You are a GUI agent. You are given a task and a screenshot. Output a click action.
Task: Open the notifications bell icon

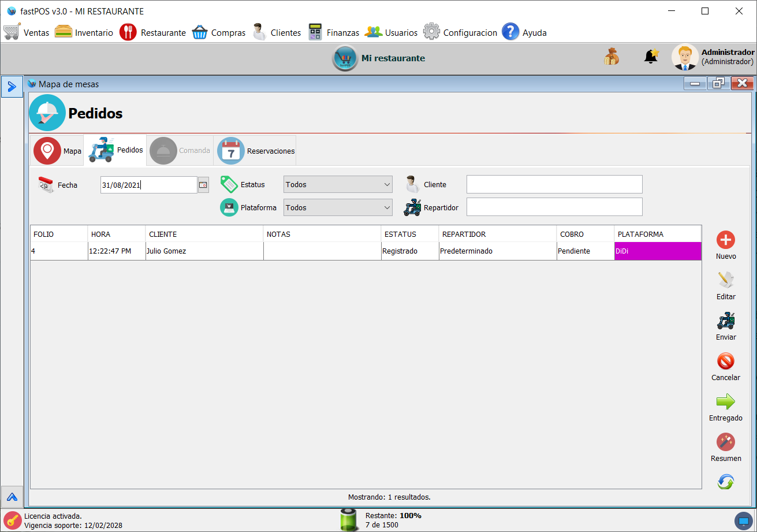pyautogui.click(x=651, y=57)
